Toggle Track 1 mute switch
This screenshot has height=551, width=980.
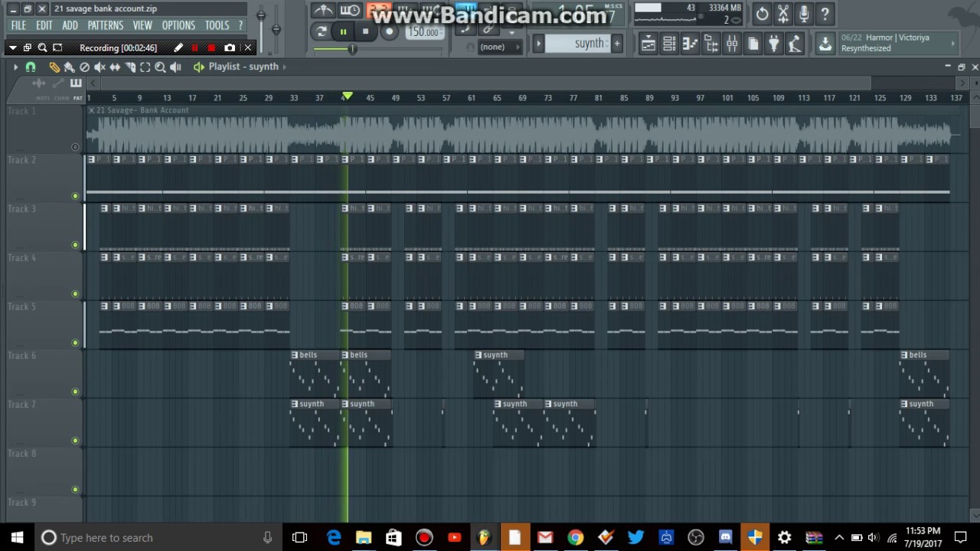pyautogui.click(x=75, y=147)
